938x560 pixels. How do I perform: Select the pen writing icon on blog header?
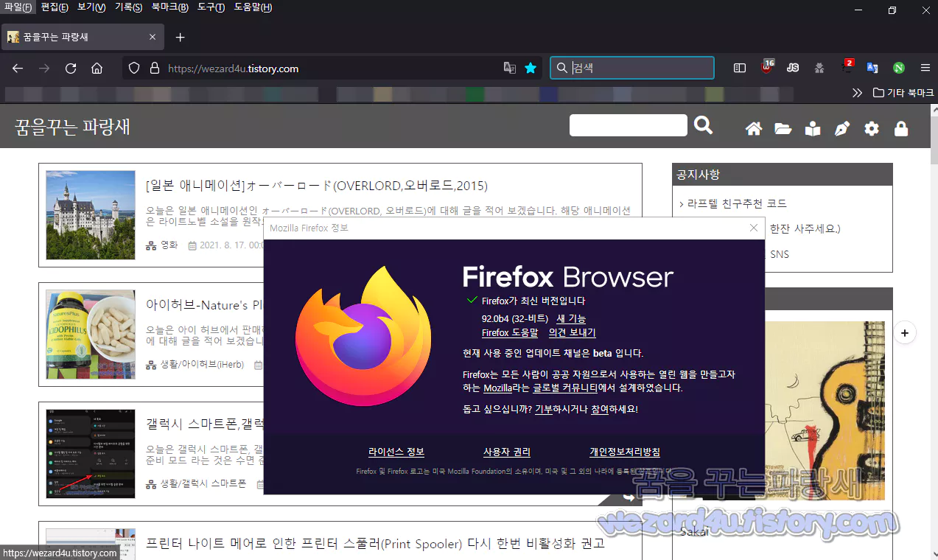click(x=841, y=128)
